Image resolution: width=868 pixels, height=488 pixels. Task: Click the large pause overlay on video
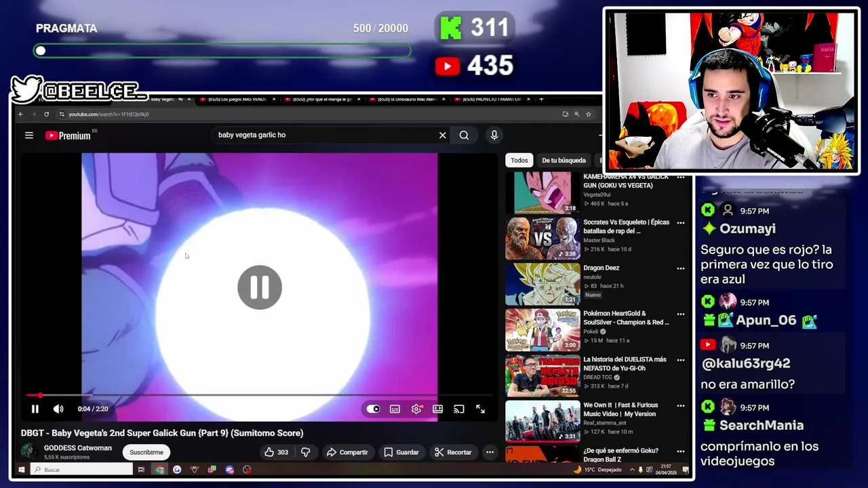click(260, 287)
